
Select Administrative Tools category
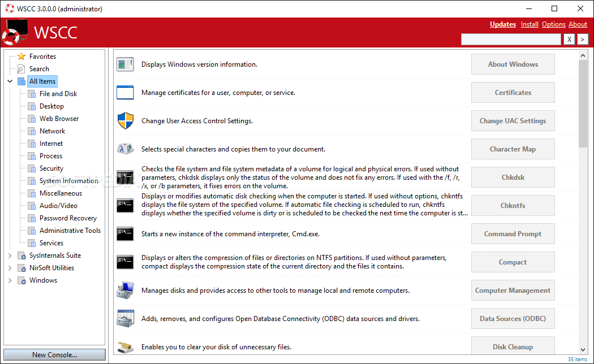coord(70,231)
